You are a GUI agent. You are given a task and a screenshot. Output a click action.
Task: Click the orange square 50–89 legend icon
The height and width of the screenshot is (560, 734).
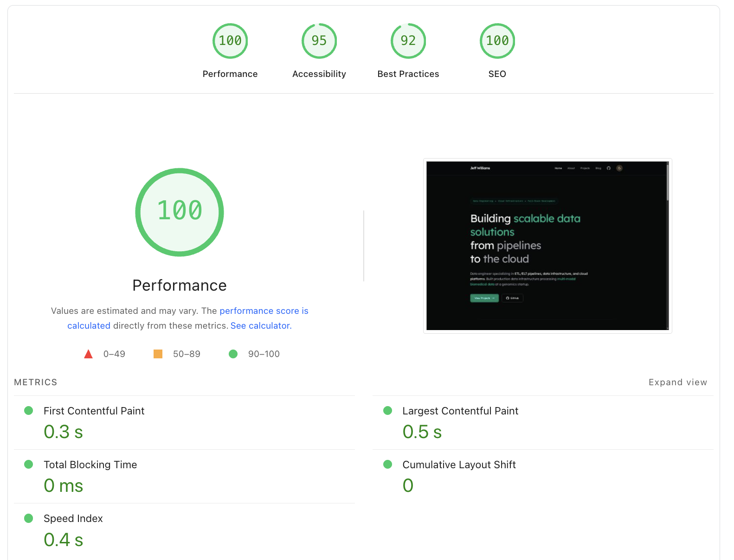158,354
